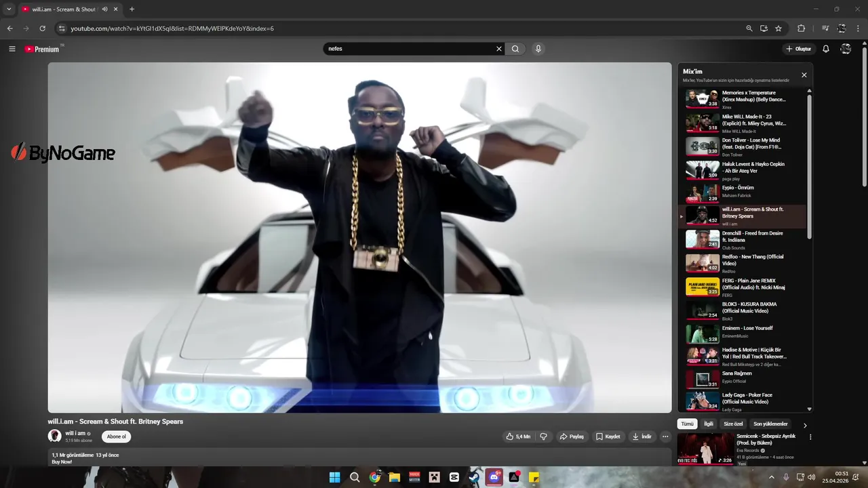Image resolution: width=868 pixels, height=488 pixels.
Task: Play Redfoo - New Thang playlist item
Action: point(743,263)
